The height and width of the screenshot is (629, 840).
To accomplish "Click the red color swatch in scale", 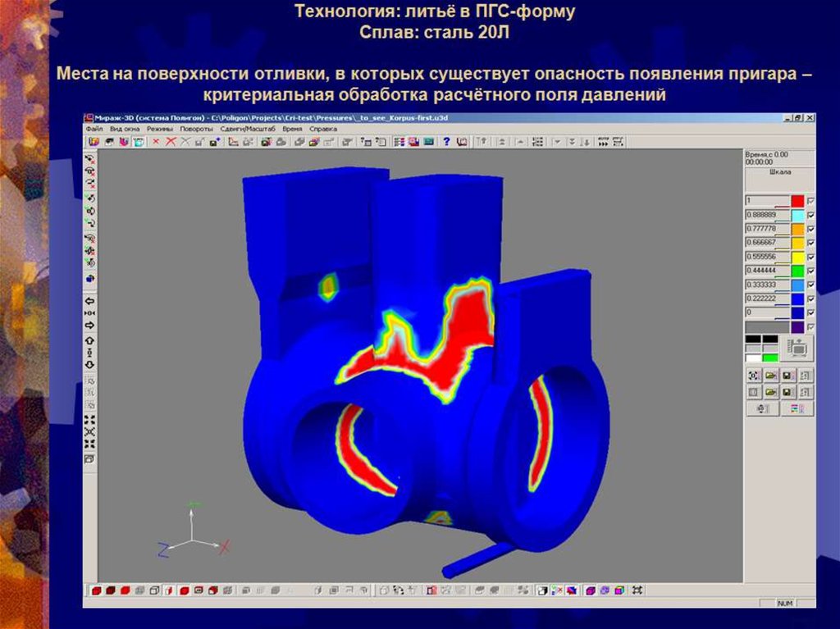I will [797, 201].
